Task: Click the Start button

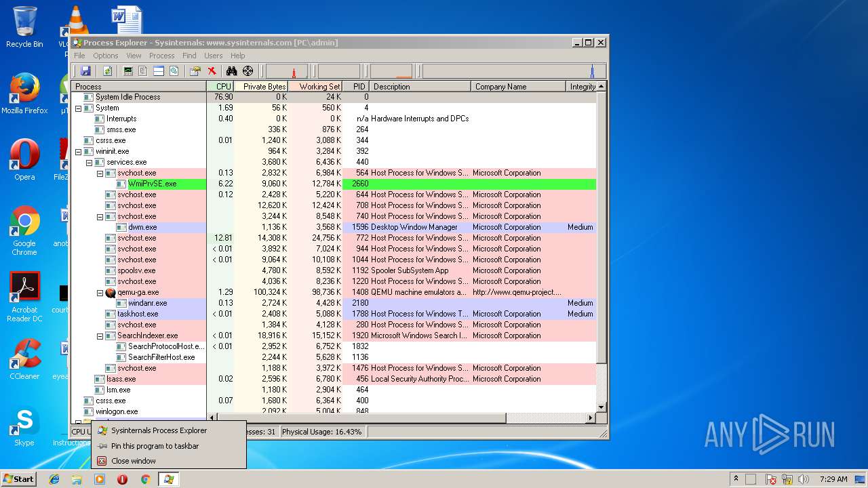Action: click(18, 479)
